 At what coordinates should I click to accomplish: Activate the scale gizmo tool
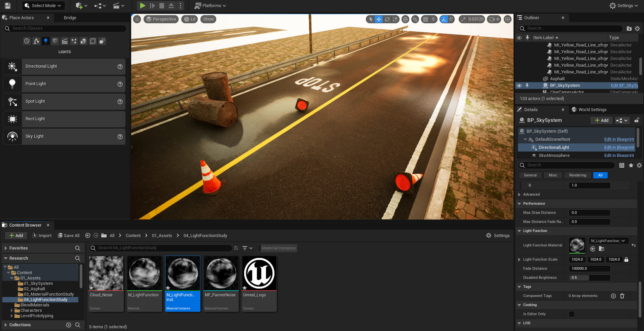(x=395, y=19)
